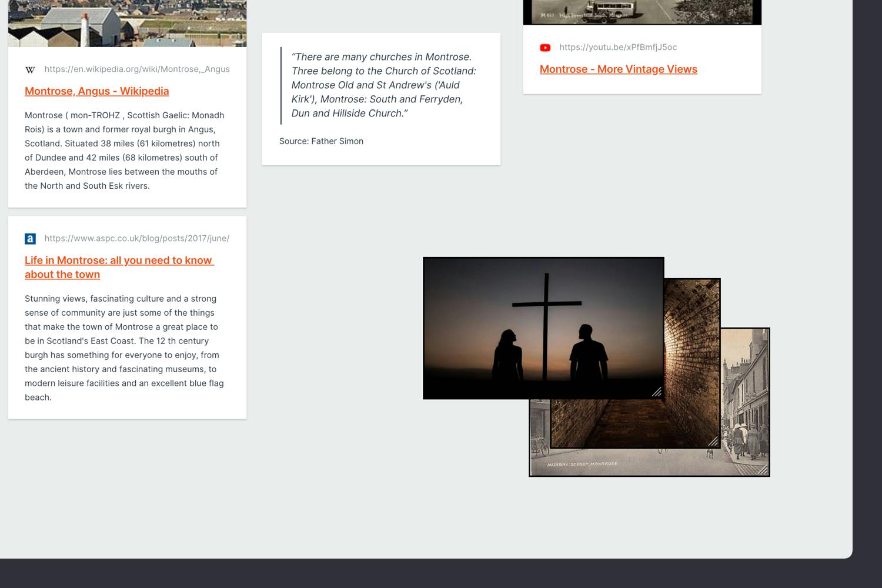Select the churches in Montrose quote text
The width and height of the screenshot is (882, 588).
[x=382, y=85]
